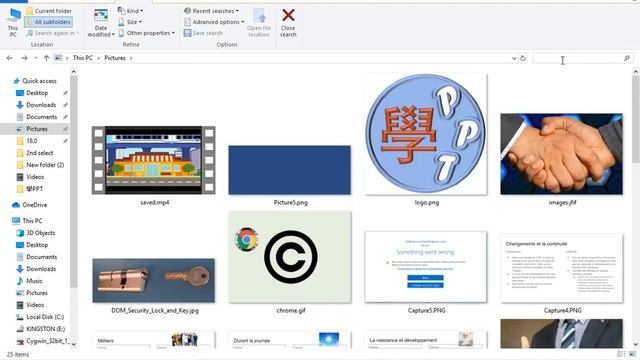
Task: Open Date modified filter dropdown
Action: coord(100,23)
